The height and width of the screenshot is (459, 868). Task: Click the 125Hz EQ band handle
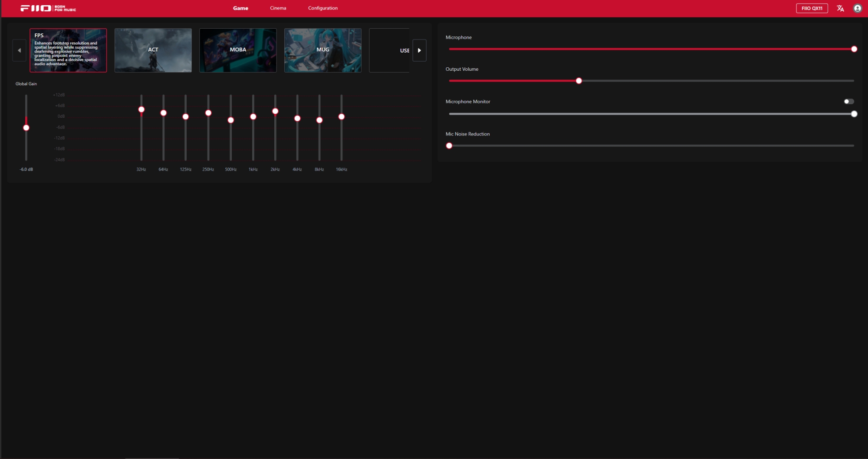click(185, 117)
